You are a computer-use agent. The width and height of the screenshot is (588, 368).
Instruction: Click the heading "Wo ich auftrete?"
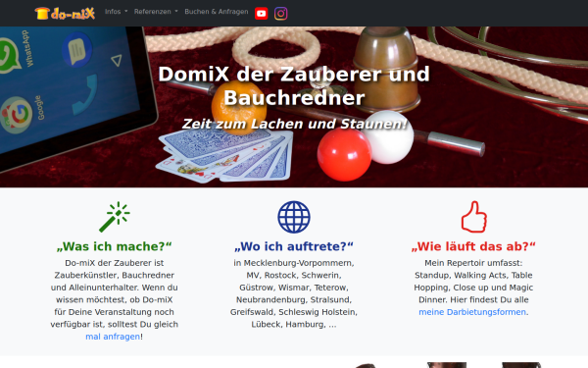coord(294,246)
